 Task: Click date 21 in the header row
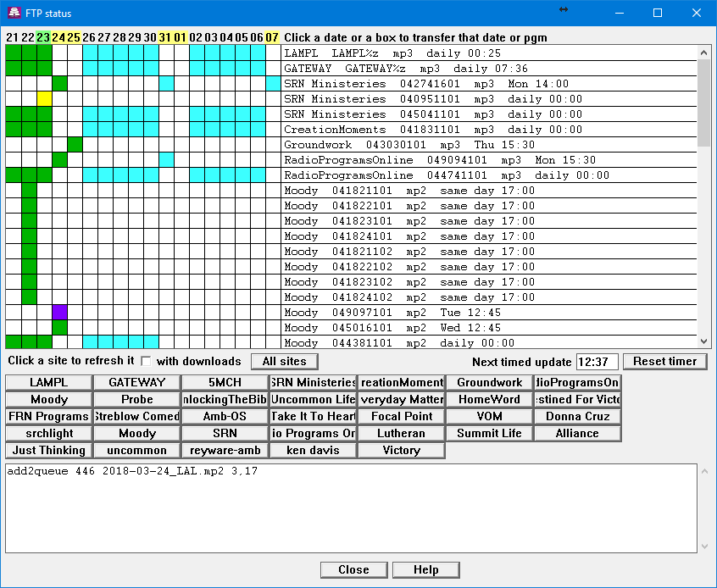13,37
